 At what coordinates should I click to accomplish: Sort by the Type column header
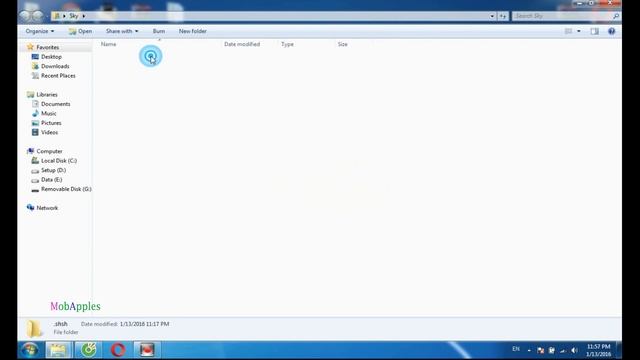tap(287, 44)
